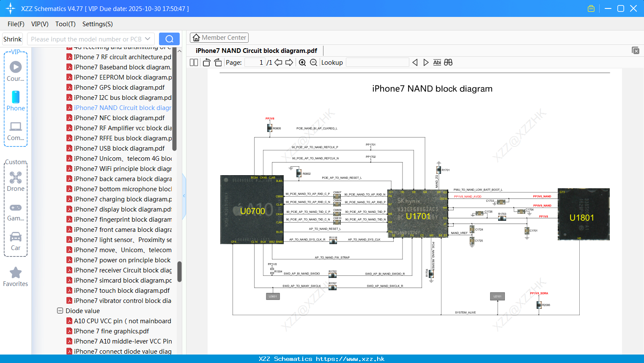Open A10 CPU VCC pin file
Viewport: 644px width, 363px height.
(119, 321)
